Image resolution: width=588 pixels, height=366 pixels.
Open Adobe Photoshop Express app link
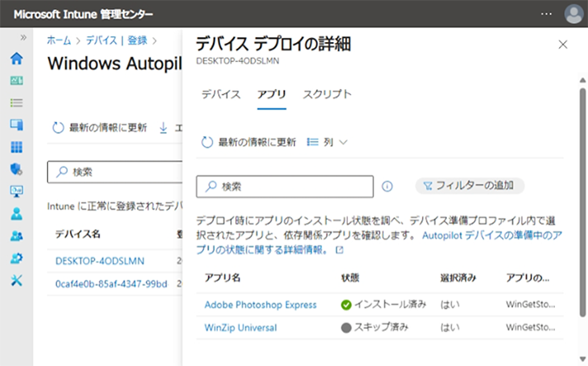click(x=261, y=305)
